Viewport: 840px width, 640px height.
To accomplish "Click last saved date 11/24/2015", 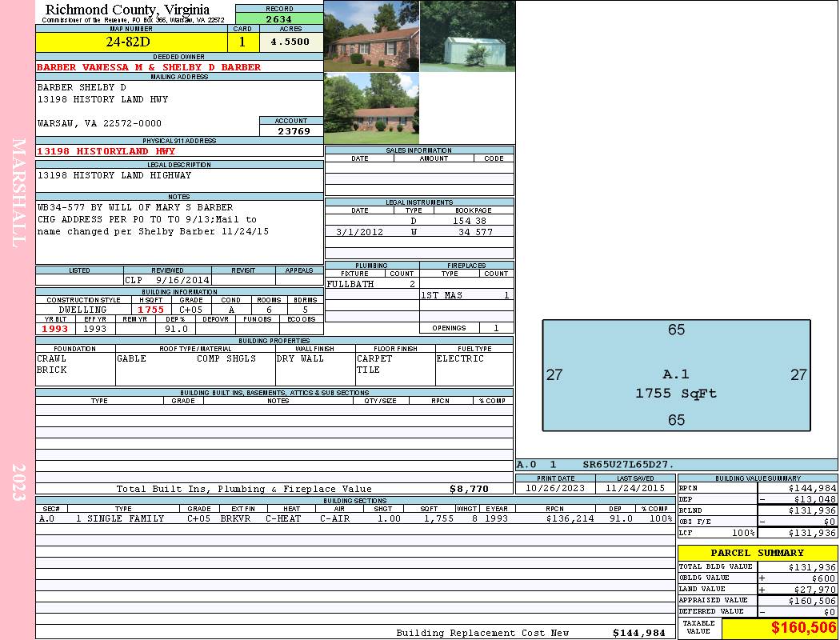I will (635, 488).
